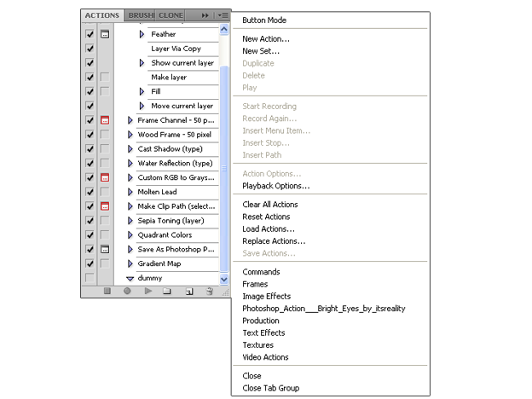
Task: Enable the checkbox beside the dummy set
Action: pyautogui.click(x=90, y=278)
